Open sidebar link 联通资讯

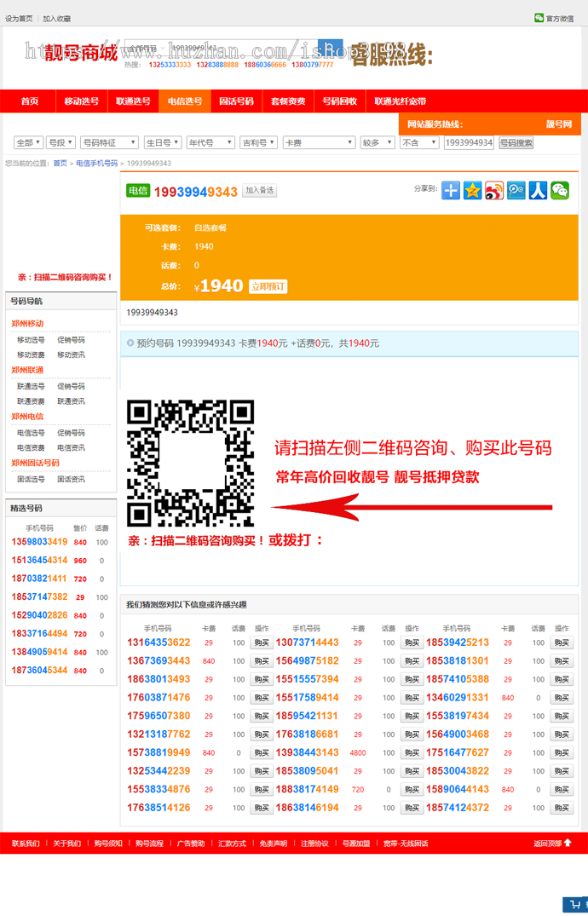72,401
